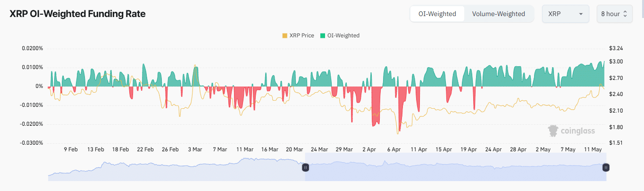Click the right range slider handle

tap(606, 167)
